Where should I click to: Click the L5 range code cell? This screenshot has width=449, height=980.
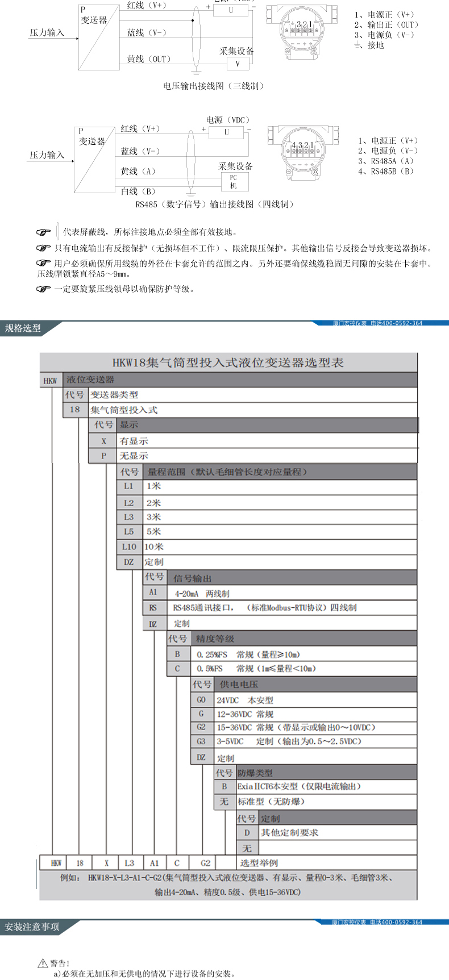click(129, 532)
